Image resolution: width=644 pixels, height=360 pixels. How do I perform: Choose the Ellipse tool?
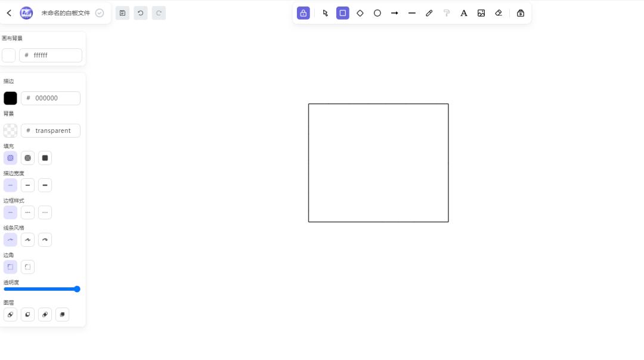(377, 13)
